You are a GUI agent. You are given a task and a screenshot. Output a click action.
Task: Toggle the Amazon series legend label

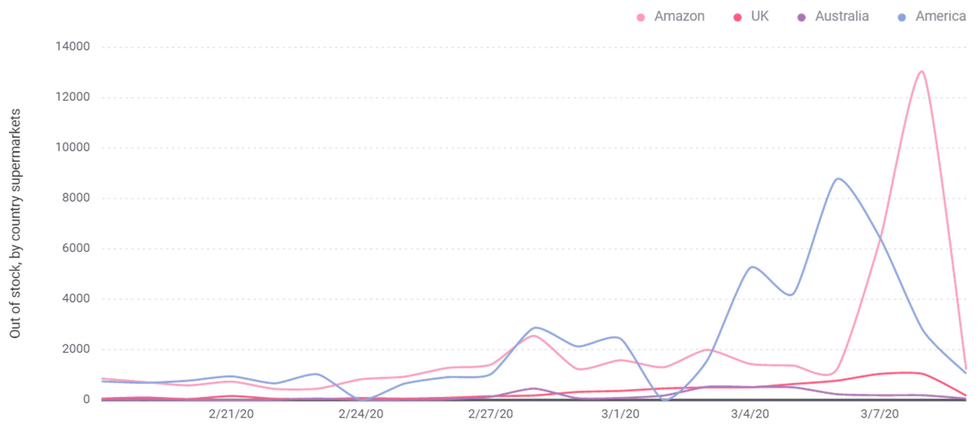(x=679, y=16)
